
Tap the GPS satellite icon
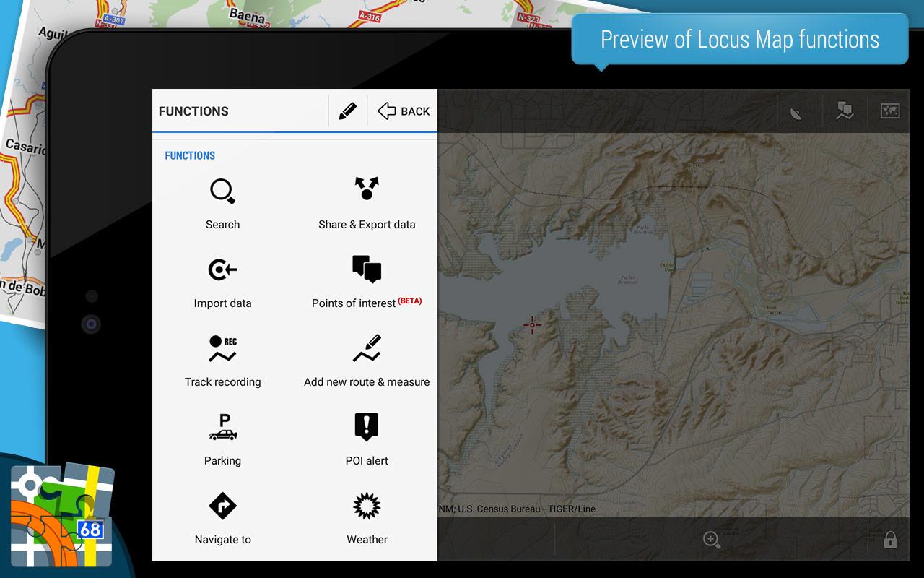[x=796, y=112]
